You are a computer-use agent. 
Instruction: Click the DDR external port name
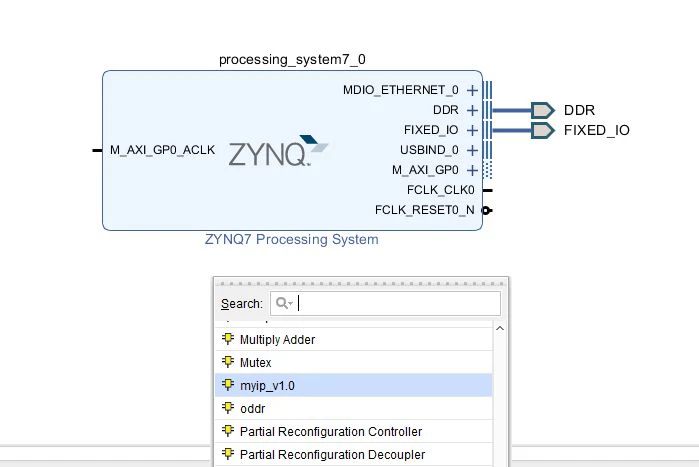click(x=579, y=111)
